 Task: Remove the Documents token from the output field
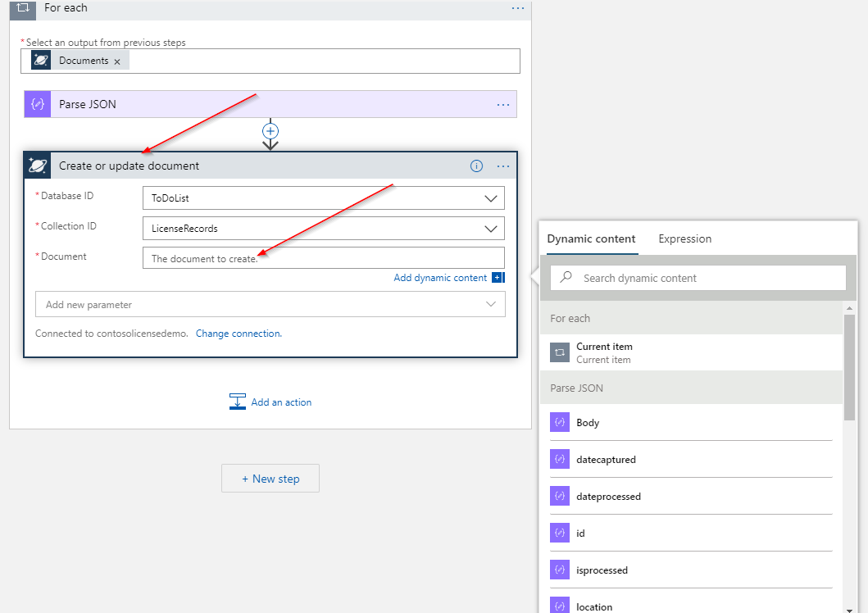(x=117, y=61)
